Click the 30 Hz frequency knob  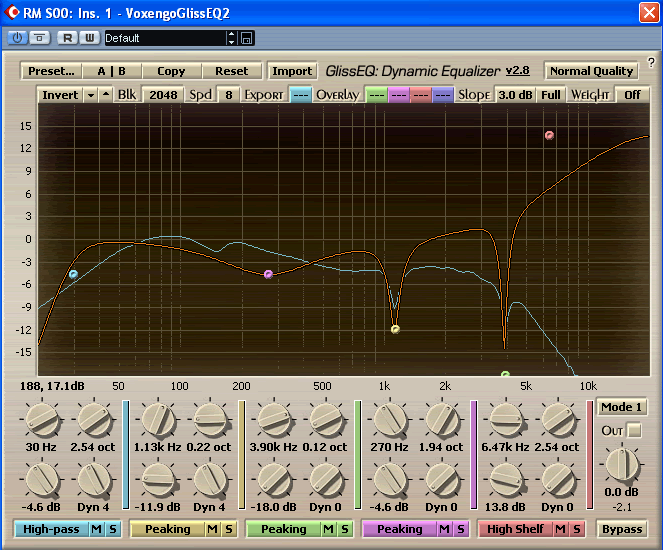point(41,420)
